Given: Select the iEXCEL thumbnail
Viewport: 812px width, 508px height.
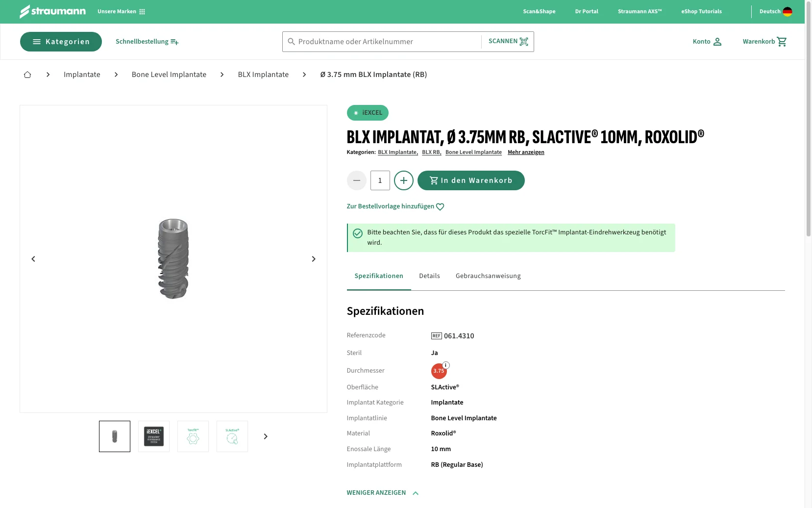Looking at the screenshot, I should (x=154, y=436).
